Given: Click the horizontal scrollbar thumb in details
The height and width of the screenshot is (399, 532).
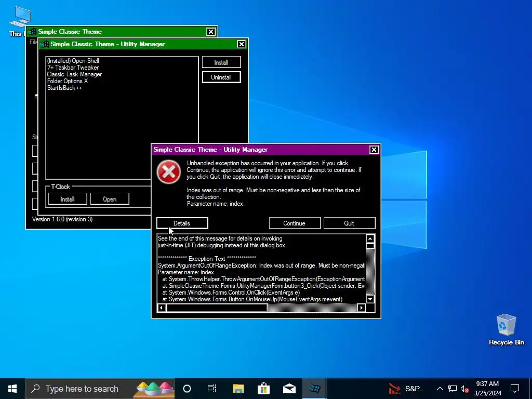Looking at the screenshot, I should point(217,308).
